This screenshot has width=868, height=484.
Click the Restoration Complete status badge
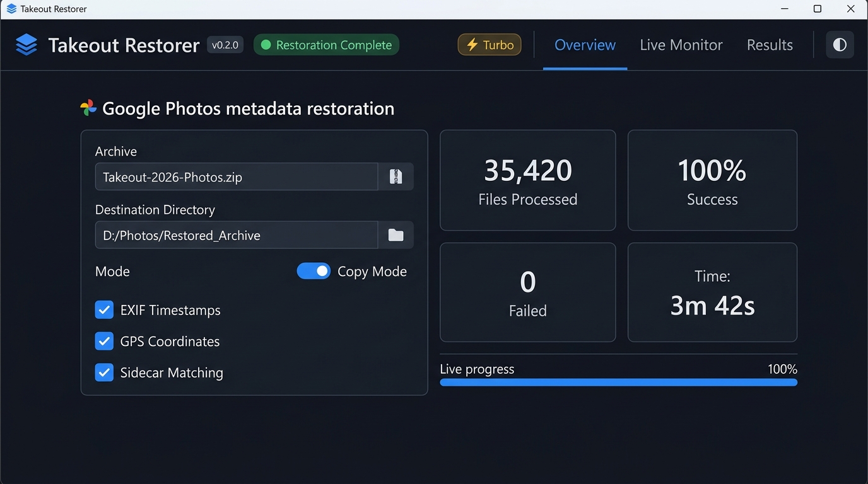(x=326, y=45)
